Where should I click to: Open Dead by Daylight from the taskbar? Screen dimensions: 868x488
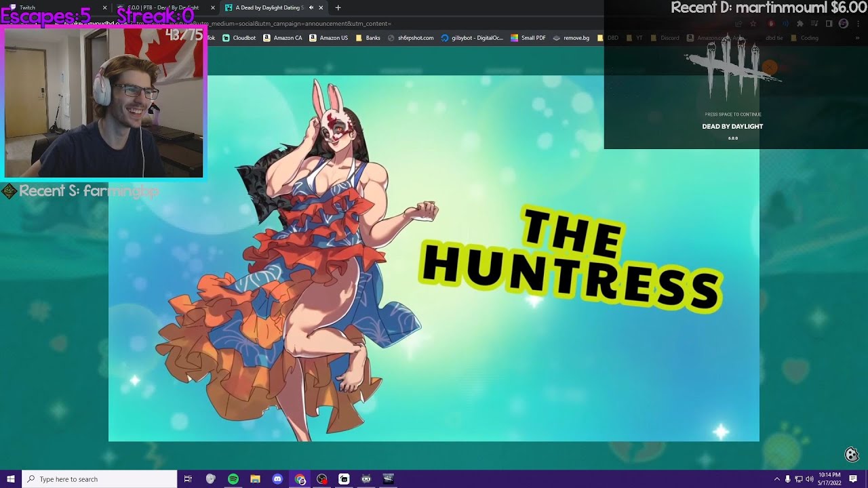[388, 479]
